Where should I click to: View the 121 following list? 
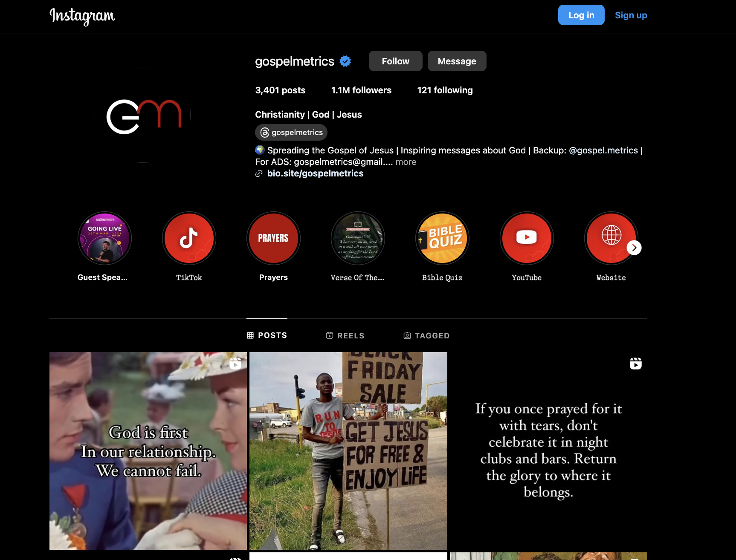tap(445, 90)
